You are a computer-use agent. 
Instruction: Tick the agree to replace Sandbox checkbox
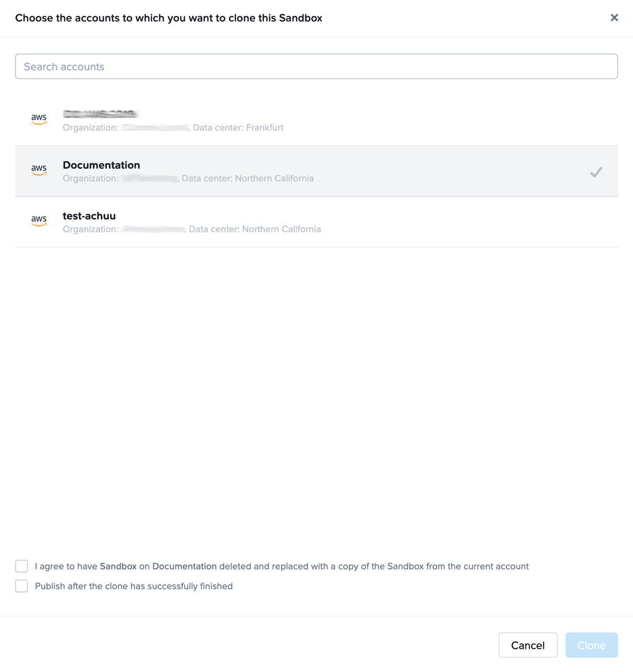22,566
